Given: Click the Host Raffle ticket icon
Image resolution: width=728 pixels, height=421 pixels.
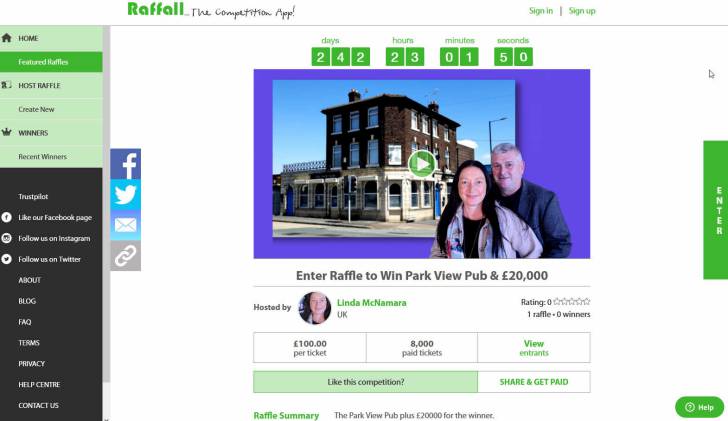Looking at the screenshot, I should (x=6, y=85).
